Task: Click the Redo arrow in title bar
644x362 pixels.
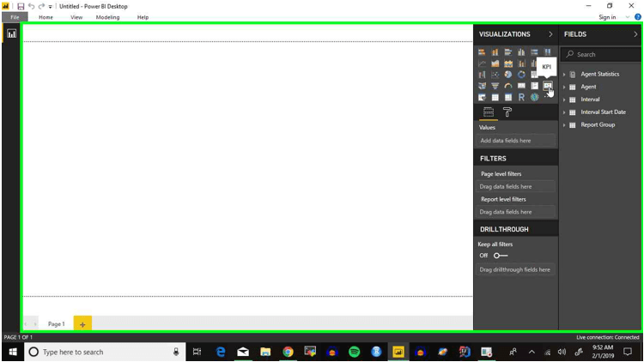Action: point(41,6)
